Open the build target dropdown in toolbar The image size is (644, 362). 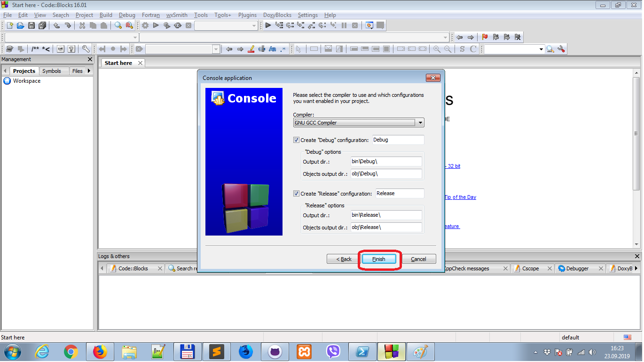point(254,26)
